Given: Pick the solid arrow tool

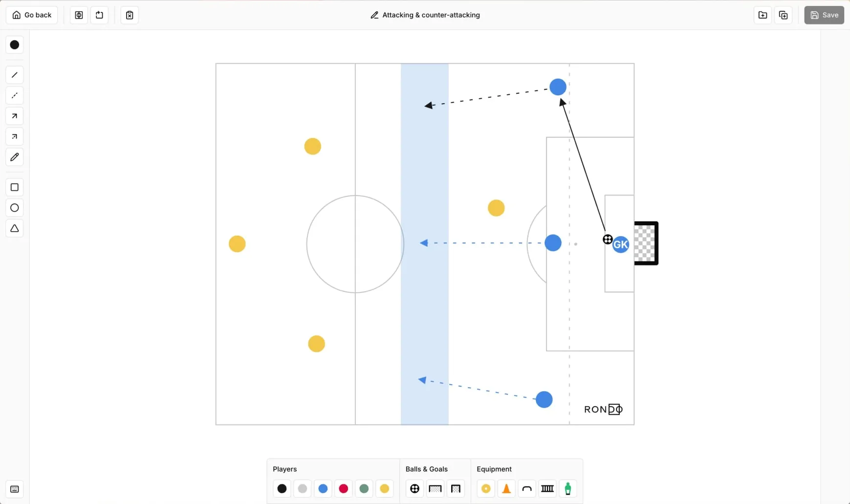Looking at the screenshot, I should (15, 116).
